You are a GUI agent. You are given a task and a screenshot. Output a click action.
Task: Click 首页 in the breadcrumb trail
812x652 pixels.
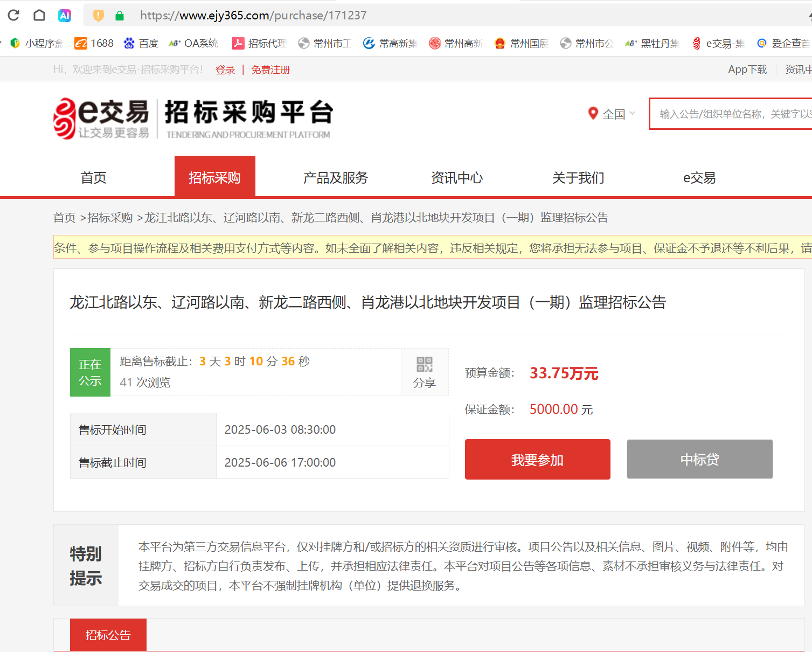coord(64,217)
